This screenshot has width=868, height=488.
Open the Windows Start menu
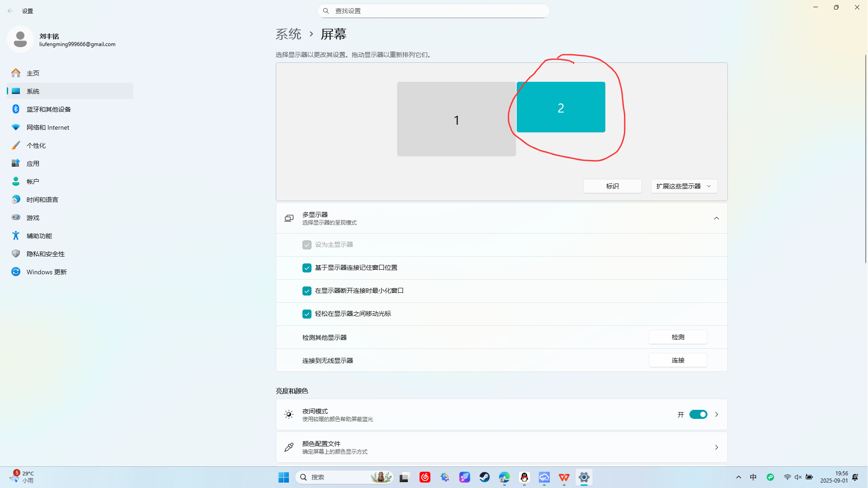(283, 477)
